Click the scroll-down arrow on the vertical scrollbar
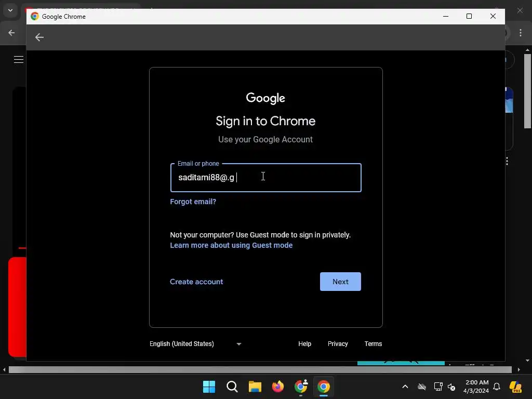Screen dimensions: 532x399 527,361
